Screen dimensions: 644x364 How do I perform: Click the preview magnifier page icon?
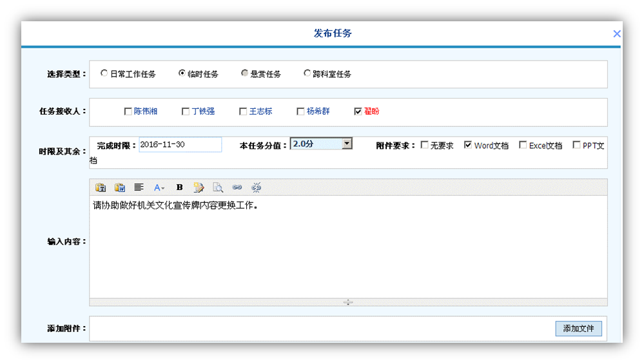pyautogui.click(x=218, y=187)
